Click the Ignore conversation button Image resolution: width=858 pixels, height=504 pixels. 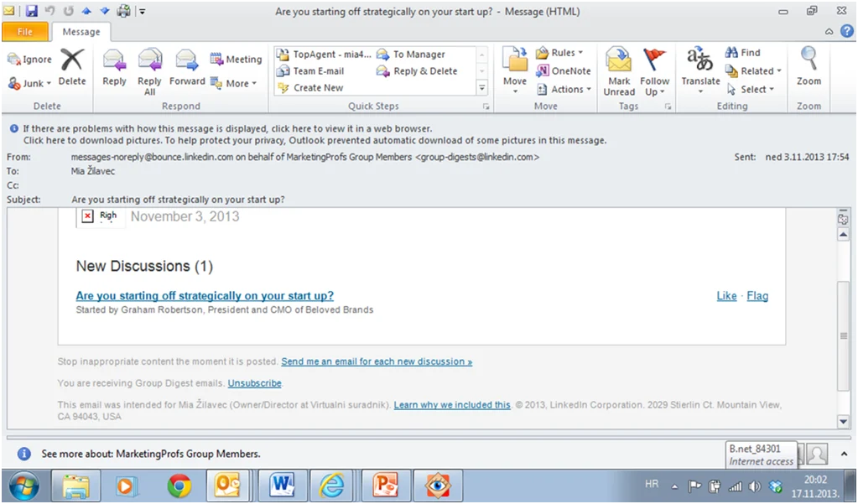click(29, 59)
